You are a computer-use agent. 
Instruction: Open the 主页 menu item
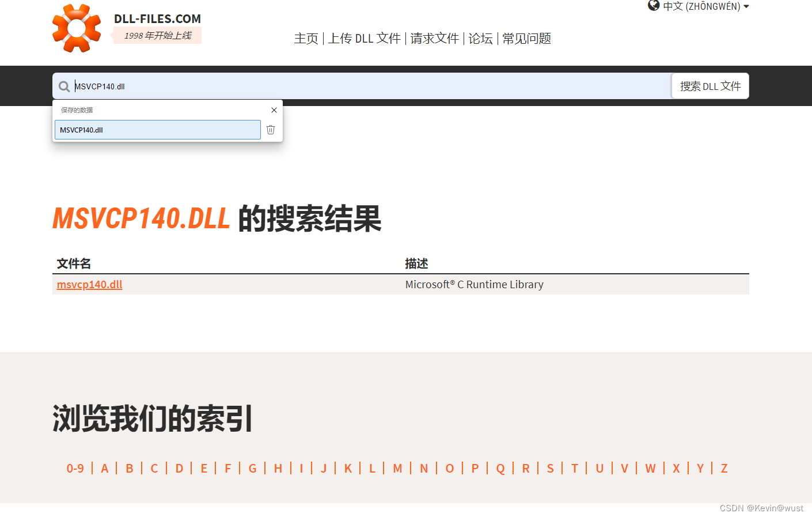click(306, 39)
